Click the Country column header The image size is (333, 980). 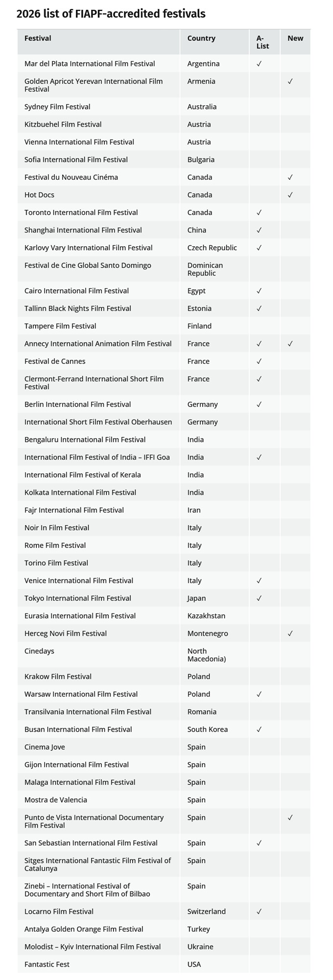pyautogui.click(x=201, y=38)
